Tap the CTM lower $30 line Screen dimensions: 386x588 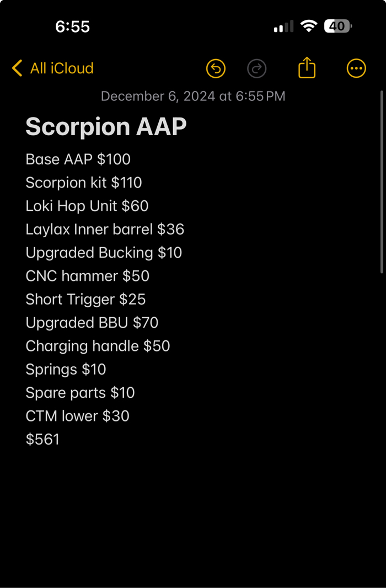(77, 416)
